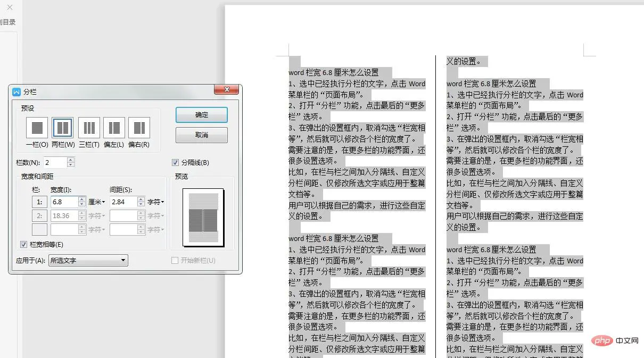Click the 字符 spacing unit dropdown in row 2
Screen dimensions: 644x358
pos(156,216)
